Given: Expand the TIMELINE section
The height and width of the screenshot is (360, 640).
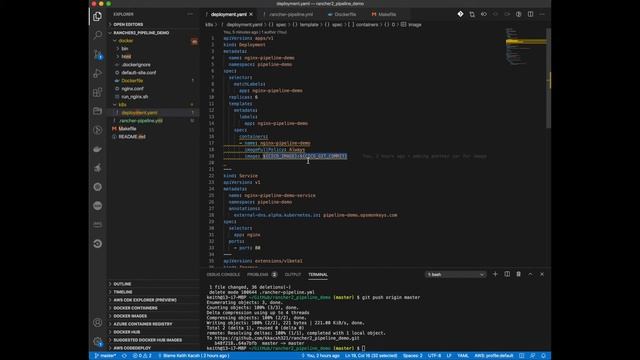Looking at the screenshot, I should tap(122, 292).
